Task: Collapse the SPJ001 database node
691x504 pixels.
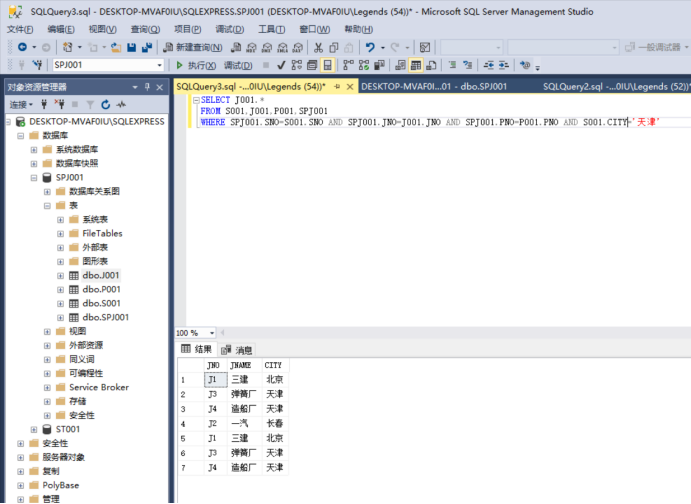Action: pyautogui.click(x=34, y=178)
